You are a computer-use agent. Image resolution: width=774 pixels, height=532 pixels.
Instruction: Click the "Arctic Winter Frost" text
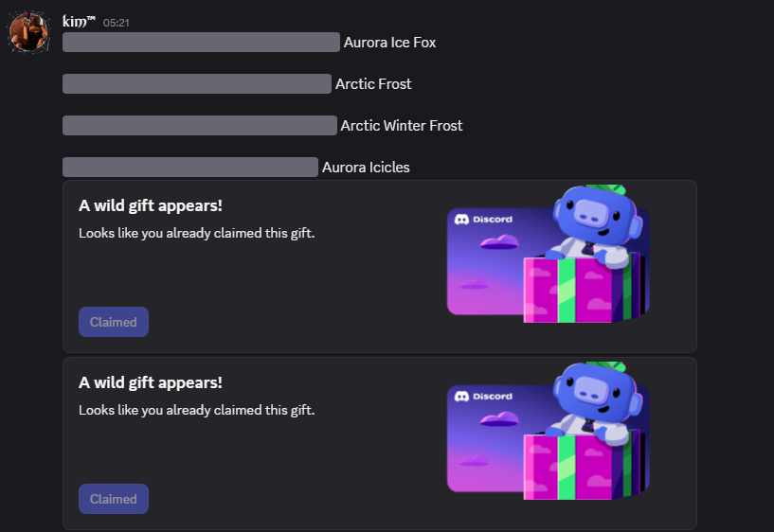(402, 125)
